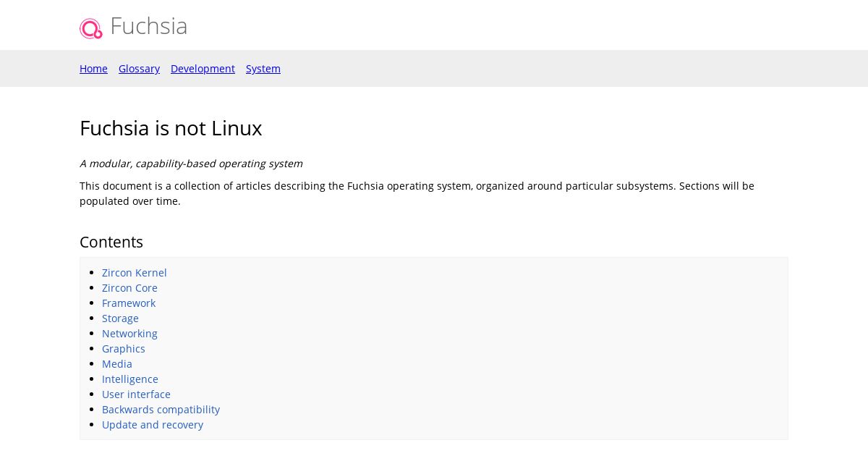Click the italic capability-based operating system subtitle
Screen dimensions: 868x456
point(191,164)
